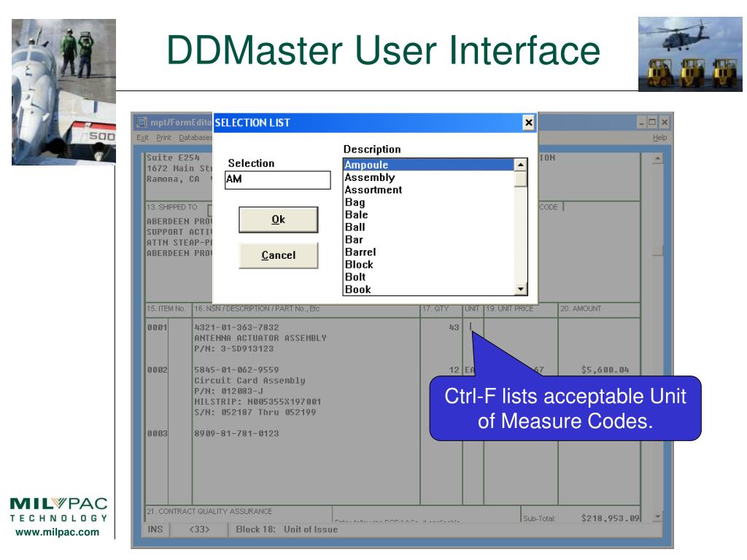This screenshot has height=560, width=747.
Task: Click Circuit Card Assembly description text
Action: pos(249,381)
